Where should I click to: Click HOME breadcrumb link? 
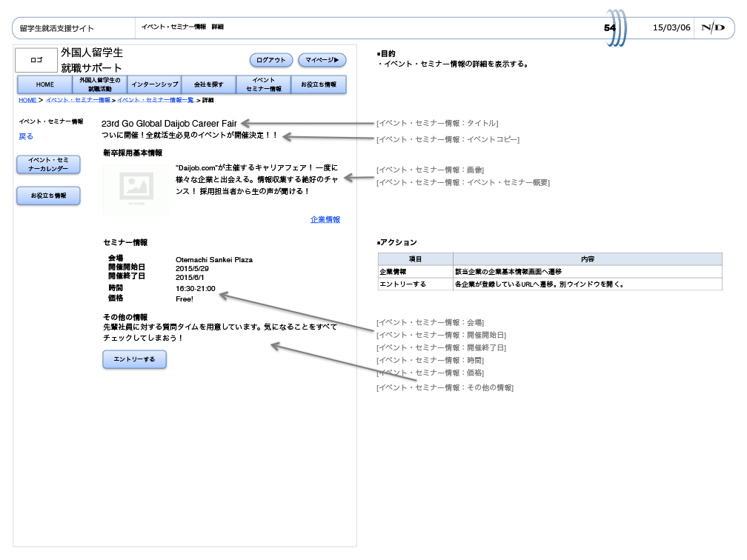point(27,100)
